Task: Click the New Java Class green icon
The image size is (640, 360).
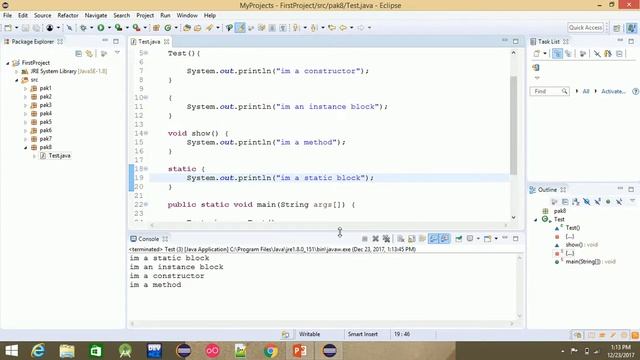Action: pos(168,28)
